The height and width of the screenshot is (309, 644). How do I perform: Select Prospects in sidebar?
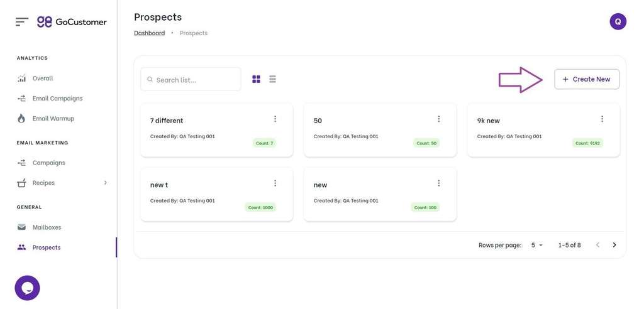click(47, 247)
